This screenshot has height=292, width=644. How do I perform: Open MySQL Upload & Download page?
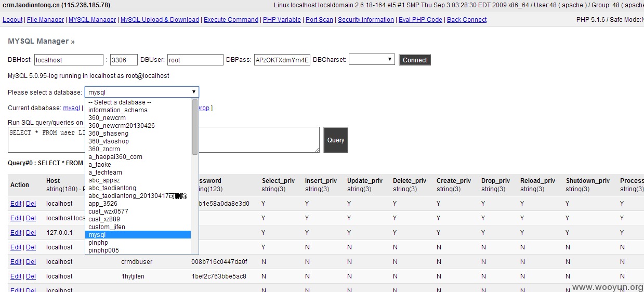pyautogui.click(x=160, y=20)
